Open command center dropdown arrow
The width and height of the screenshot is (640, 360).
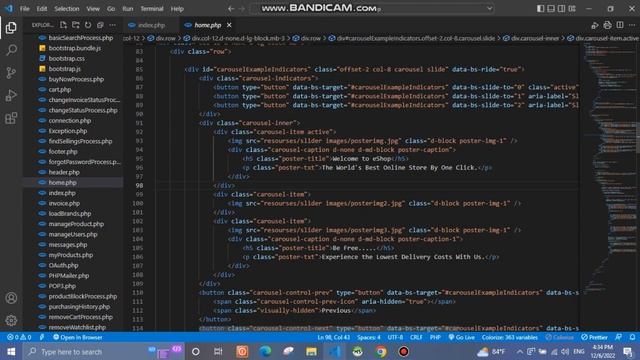tap(489, 8)
